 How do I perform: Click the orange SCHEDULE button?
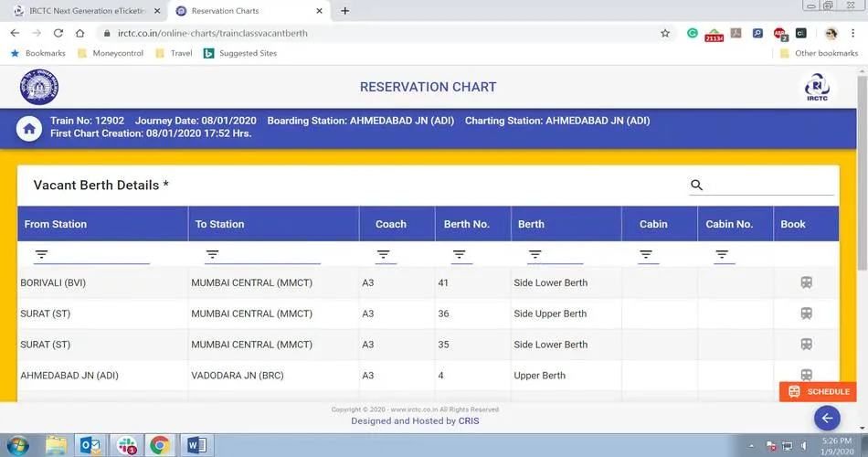point(819,391)
